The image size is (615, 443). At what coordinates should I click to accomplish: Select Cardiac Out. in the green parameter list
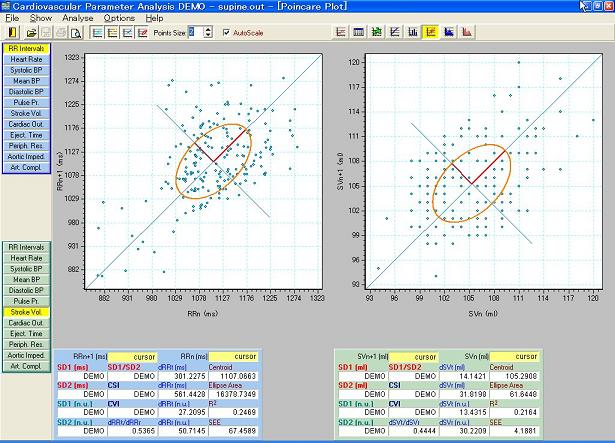(x=26, y=323)
